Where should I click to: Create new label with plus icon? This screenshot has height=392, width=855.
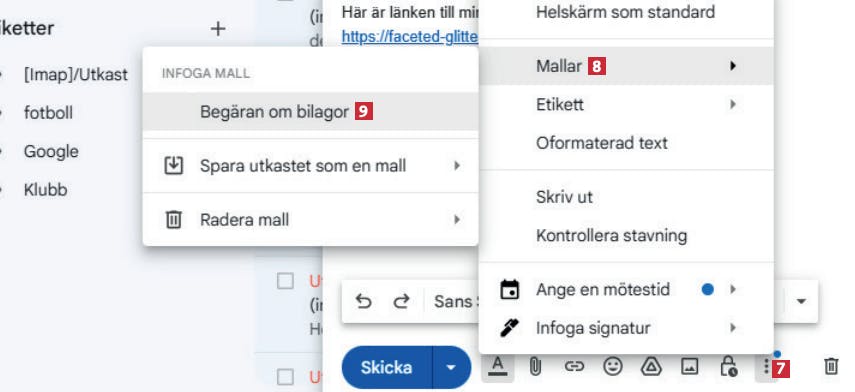click(x=218, y=29)
